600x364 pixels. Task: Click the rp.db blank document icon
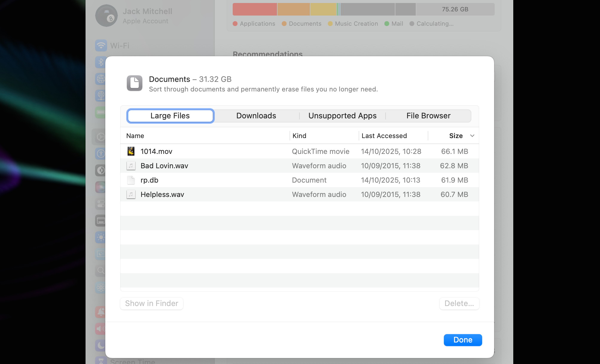click(x=131, y=180)
